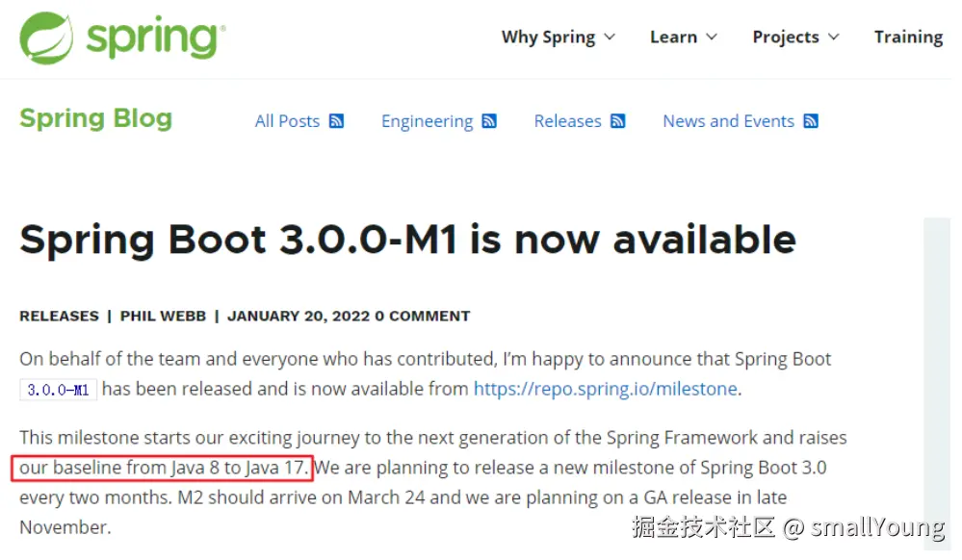This screenshot has width=962, height=560.
Task: Click the Spring Blog heading link
Action: coord(95,118)
